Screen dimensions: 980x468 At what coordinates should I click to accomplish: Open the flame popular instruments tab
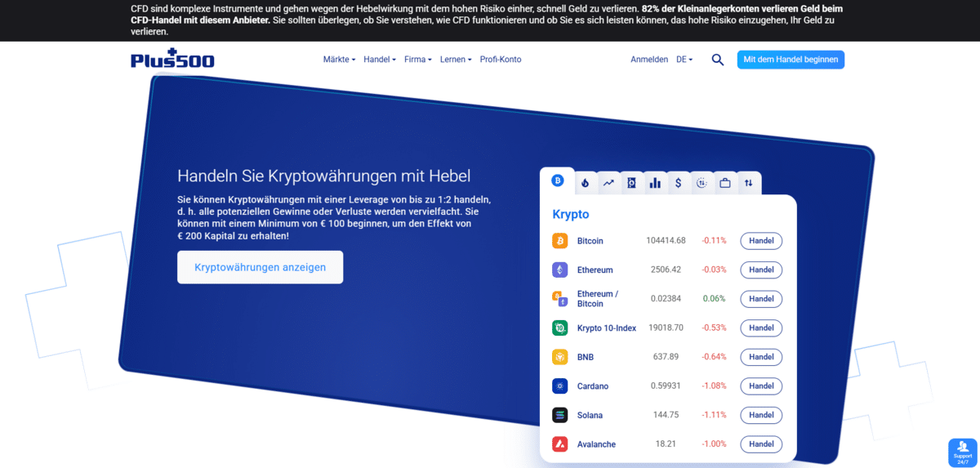585,183
